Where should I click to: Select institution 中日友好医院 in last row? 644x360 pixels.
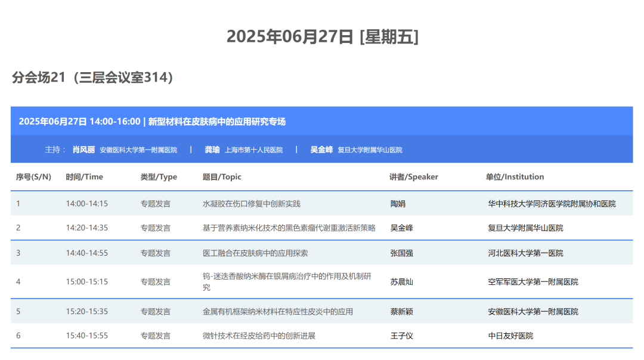(x=512, y=336)
